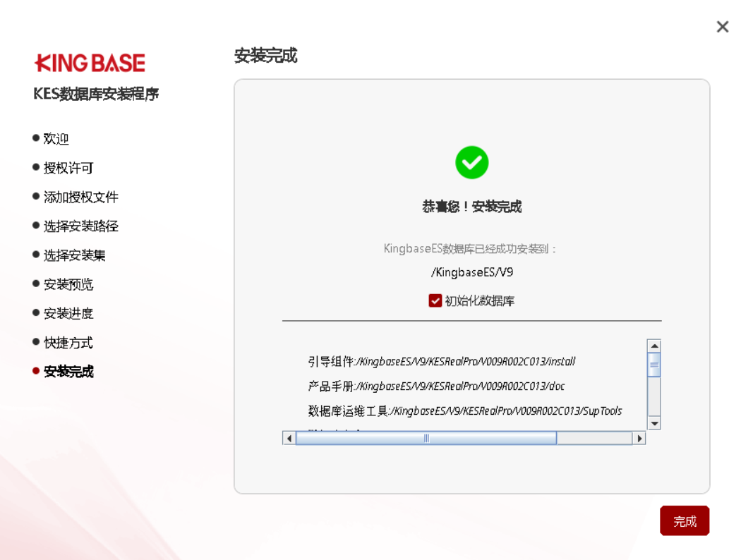The image size is (741, 560).
Task: Select the 快捷方式 step in the sidebar
Action: pyautogui.click(x=68, y=343)
